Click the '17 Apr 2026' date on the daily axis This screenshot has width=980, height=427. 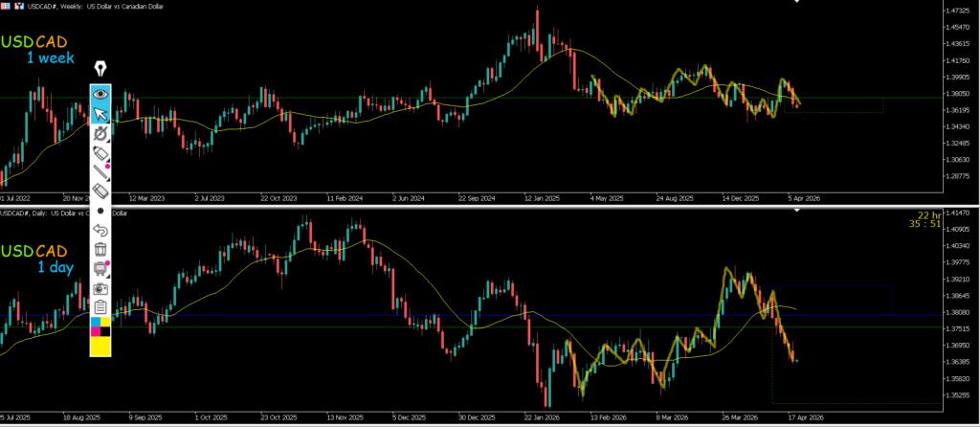coord(806,416)
